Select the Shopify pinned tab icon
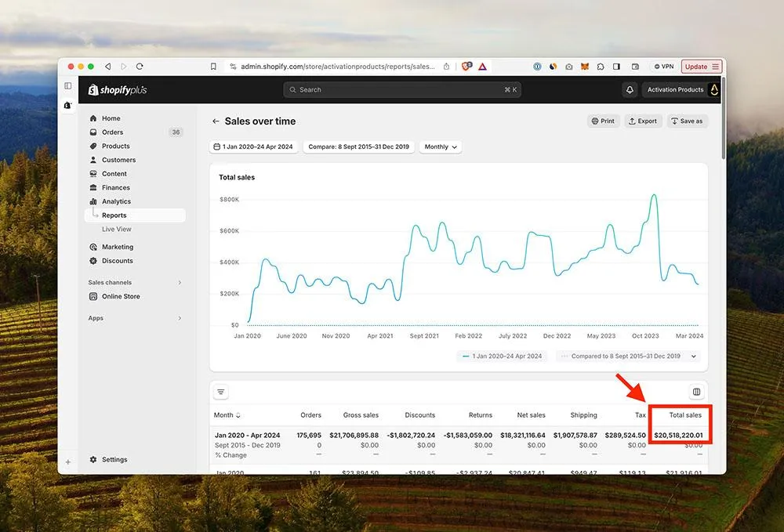Image resolution: width=784 pixels, height=532 pixels. (68, 105)
